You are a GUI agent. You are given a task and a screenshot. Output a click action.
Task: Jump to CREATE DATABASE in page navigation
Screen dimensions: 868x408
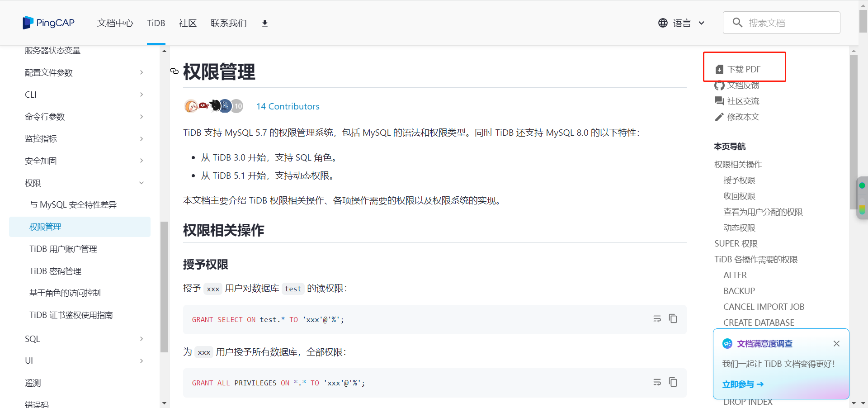pos(759,323)
